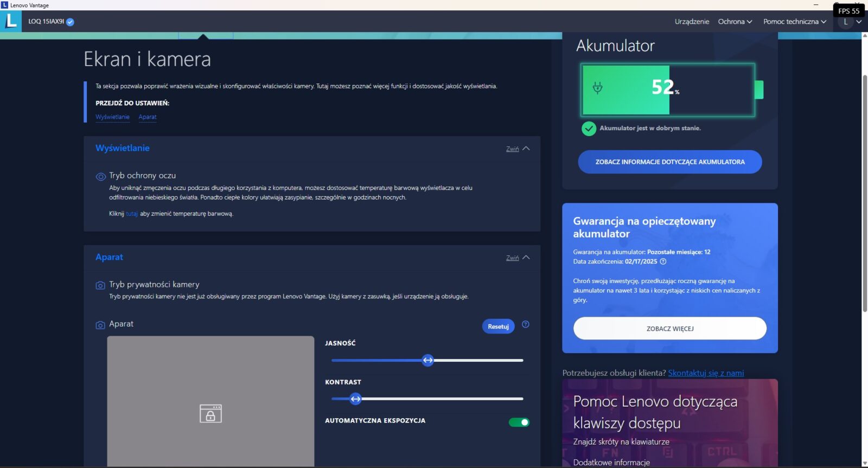Click Zobacz informacje dotyczące akumulatora button
The width and height of the screenshot is (868, 468).
669,162
